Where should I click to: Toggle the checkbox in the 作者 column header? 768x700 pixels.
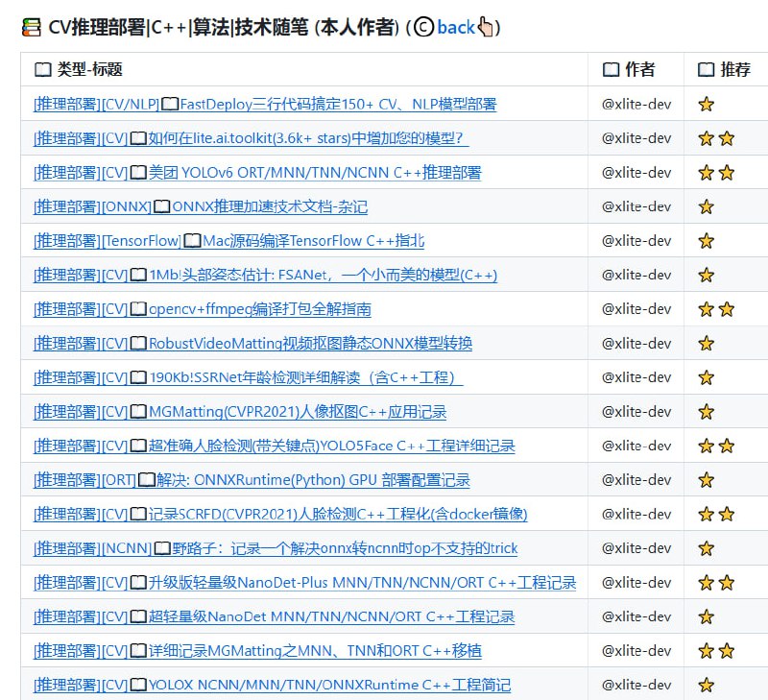point(610,69)
